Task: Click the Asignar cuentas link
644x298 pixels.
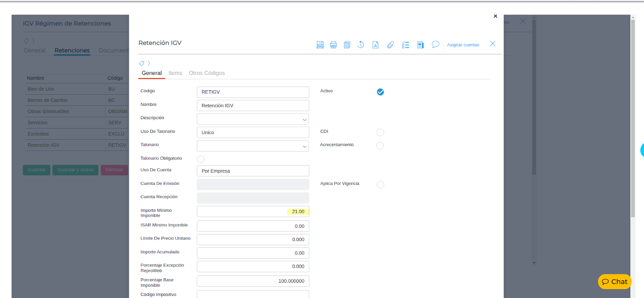Action: tap(463, 45)
